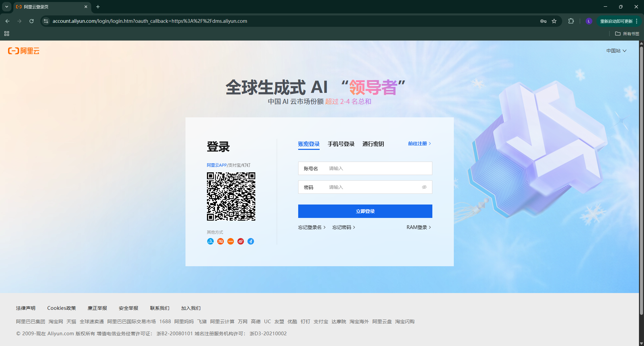Open the site information icon in address bar
This screenshot has height=346, width=644.
[46, 21]
